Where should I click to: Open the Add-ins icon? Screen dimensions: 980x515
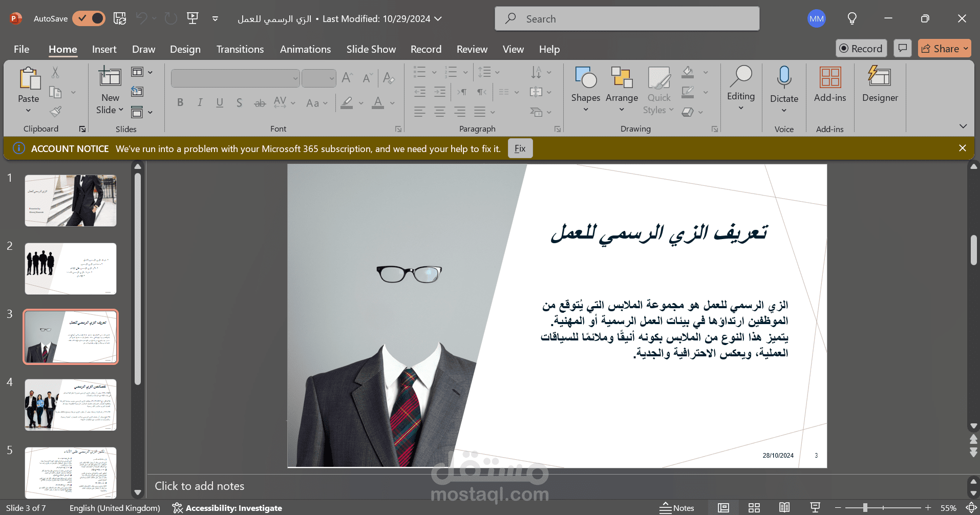[x=830, y=78]
